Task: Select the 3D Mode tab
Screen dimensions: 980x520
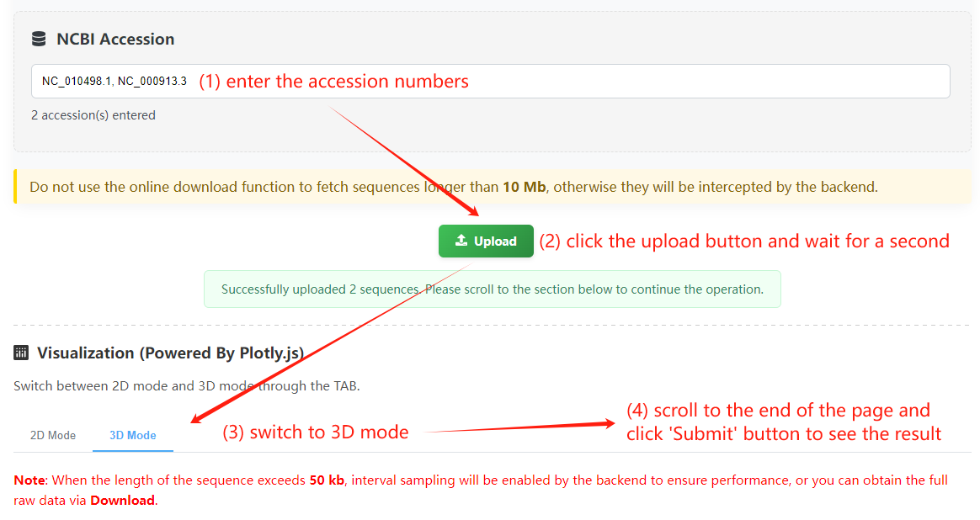Action: [x=132, y=435]
